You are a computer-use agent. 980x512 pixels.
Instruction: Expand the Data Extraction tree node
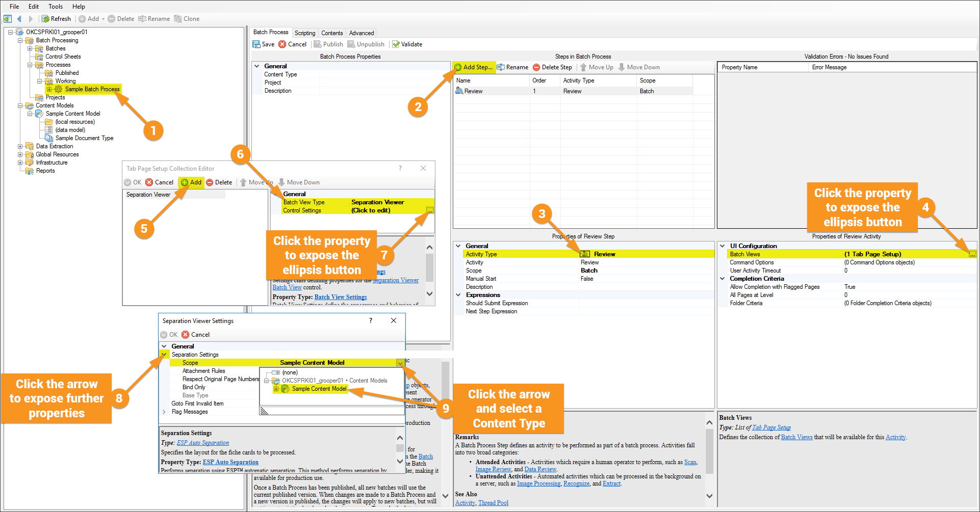tap(20, 146)
